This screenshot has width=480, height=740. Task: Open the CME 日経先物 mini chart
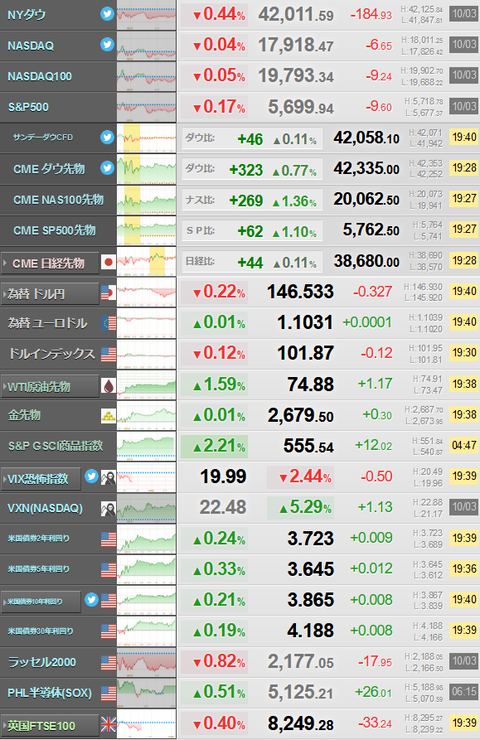tap(146, 261)
